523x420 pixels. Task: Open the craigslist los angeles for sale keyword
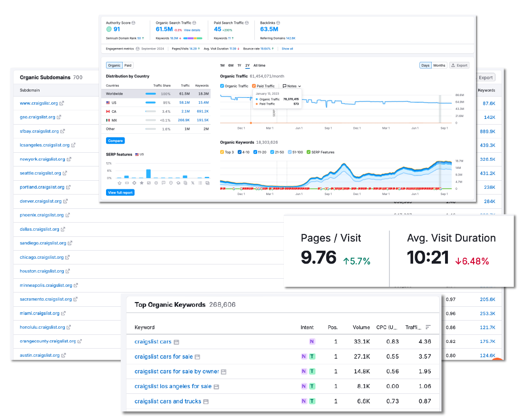click(173, 386)
